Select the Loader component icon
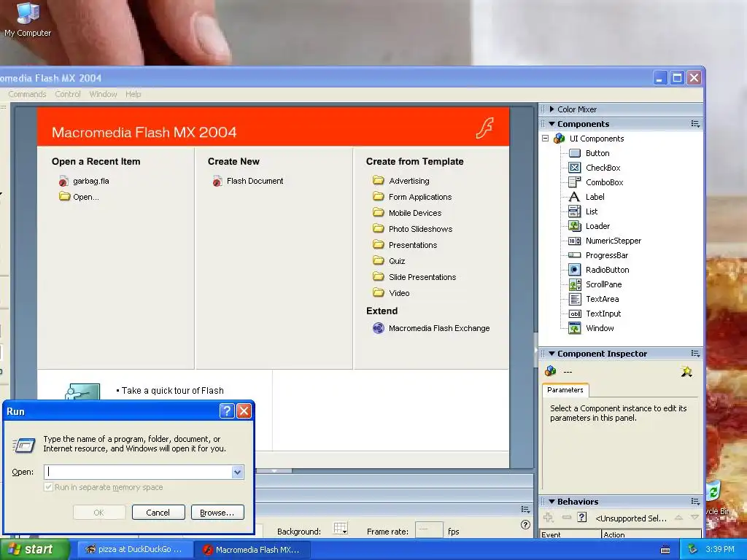 575,226
